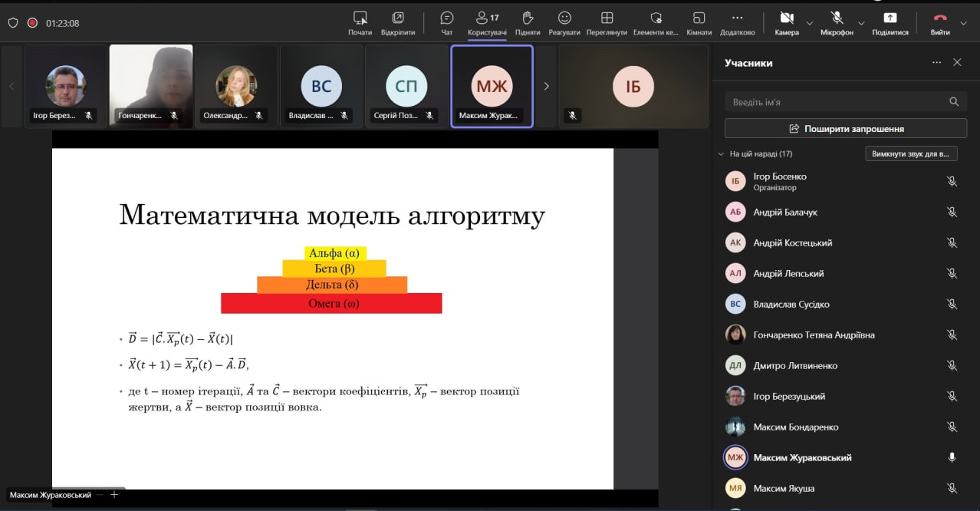The height and width of the screenshot is (511, 980).
Task: Collapse the На цій нараді (17) section
Action: [721, 153]
